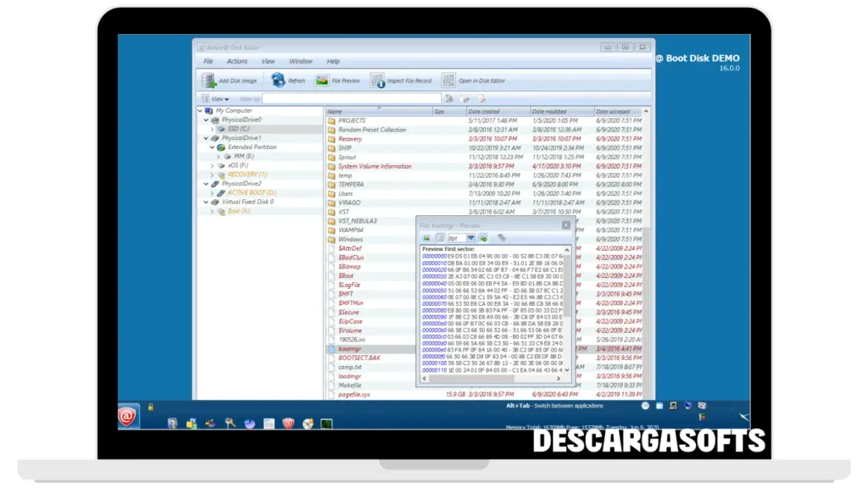The width and height of the screenshot is (868, 488).
Task: Click the Add Disk Image toolbar icon
Action: pos(209,80)
